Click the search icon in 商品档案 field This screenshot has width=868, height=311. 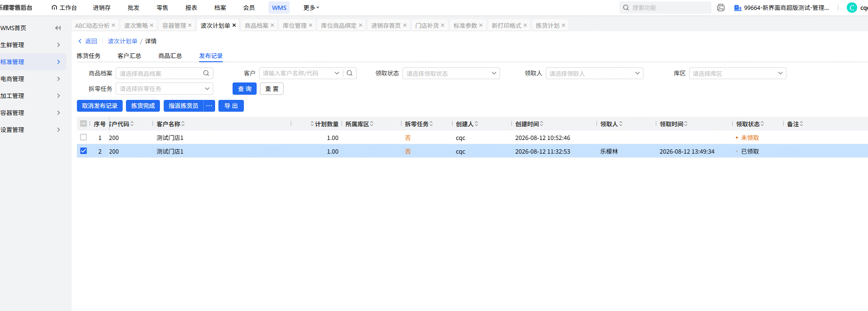206,73
